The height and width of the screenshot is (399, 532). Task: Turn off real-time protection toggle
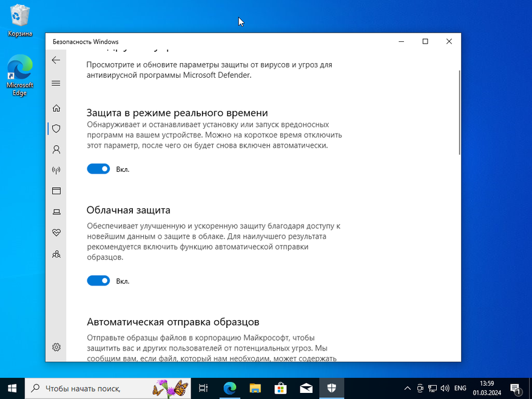98,169
